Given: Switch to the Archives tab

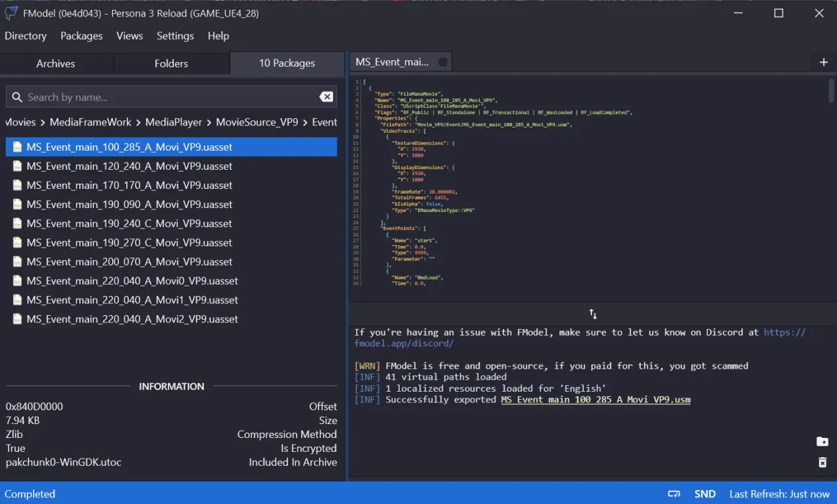Looking at the screenshot, I should pos(55,63).
